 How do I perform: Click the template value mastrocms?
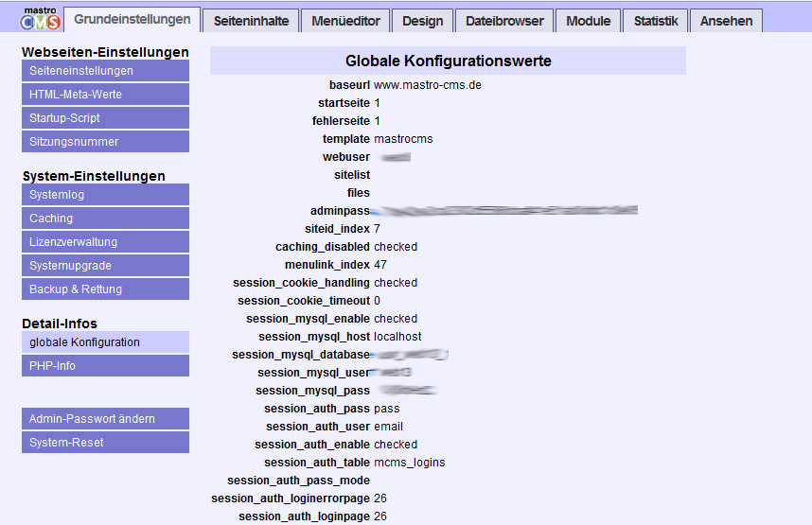[403, 139]
